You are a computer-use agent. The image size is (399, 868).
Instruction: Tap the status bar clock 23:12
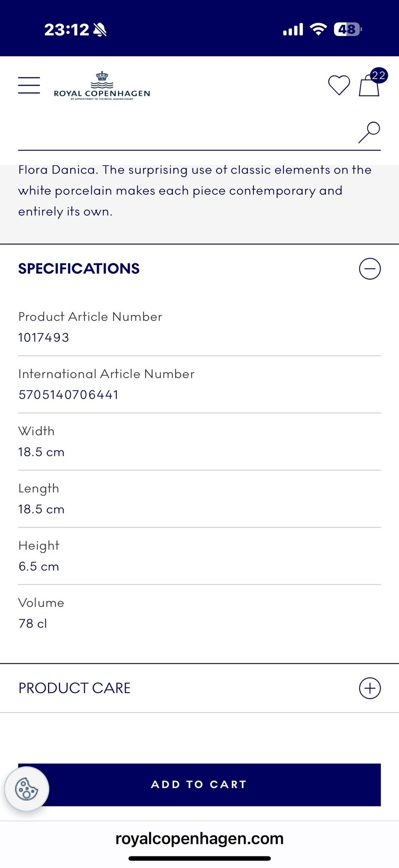tap(66, 30)
